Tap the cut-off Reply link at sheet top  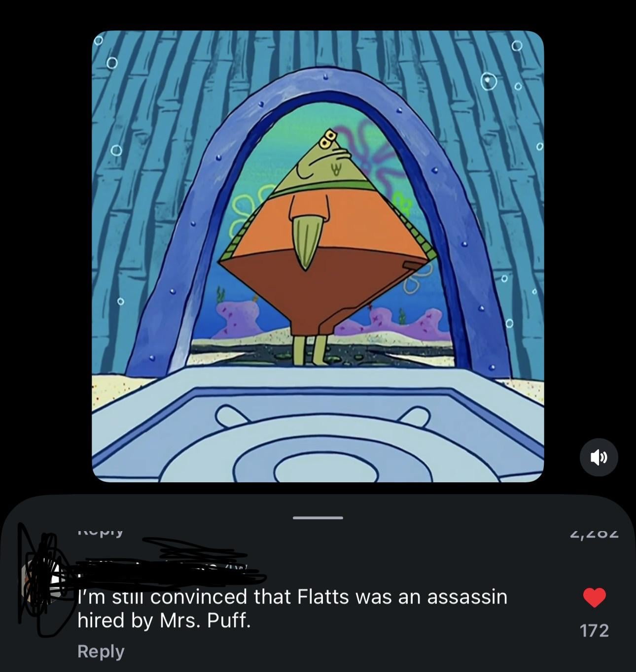pos(101,532)
